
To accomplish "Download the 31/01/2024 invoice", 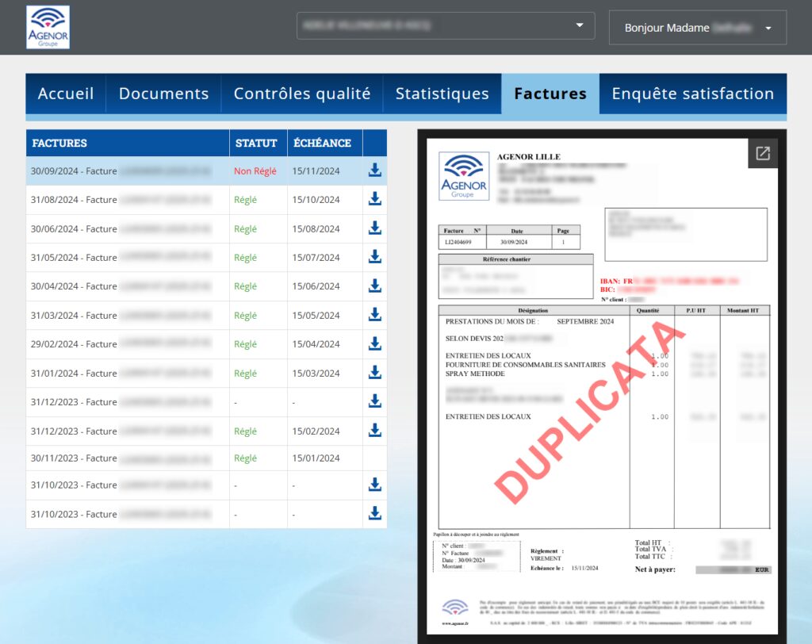I will [375, 373].
